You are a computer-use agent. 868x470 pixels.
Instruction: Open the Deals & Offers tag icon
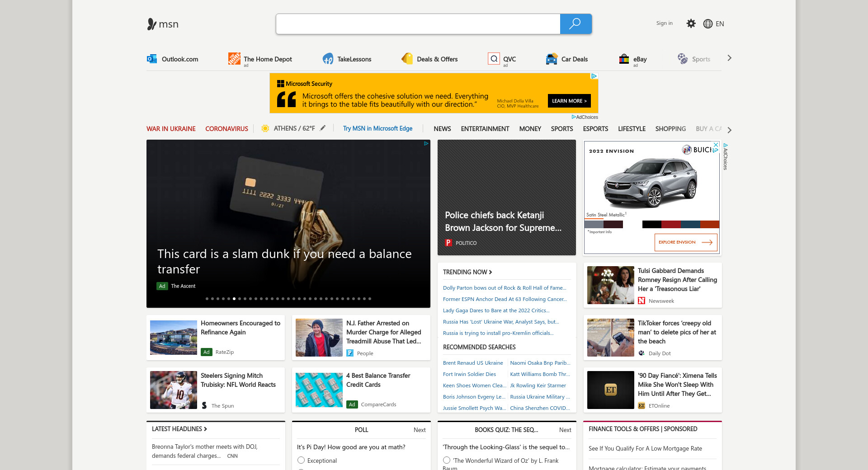(407, 59)
